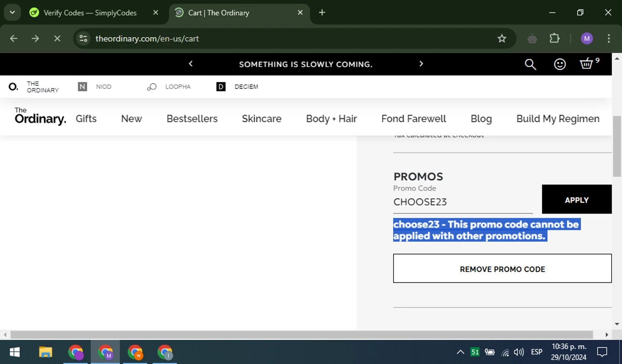Click the Promo Code input field with CHOOSE23
Screen dimensions: 622x364
pos(463,202)
